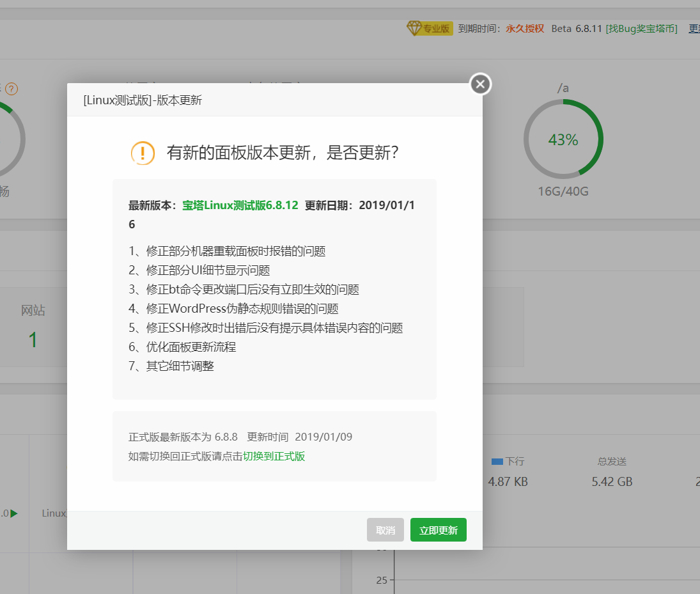
Task: Click the 4.87 KB download value
Action: point(508,481)
